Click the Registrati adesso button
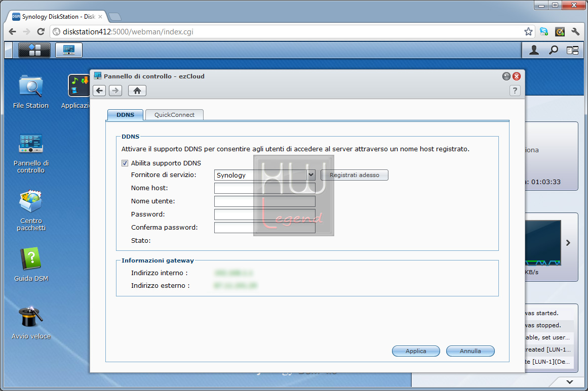The width and height of the screenshot is (588, 391). 355,175
